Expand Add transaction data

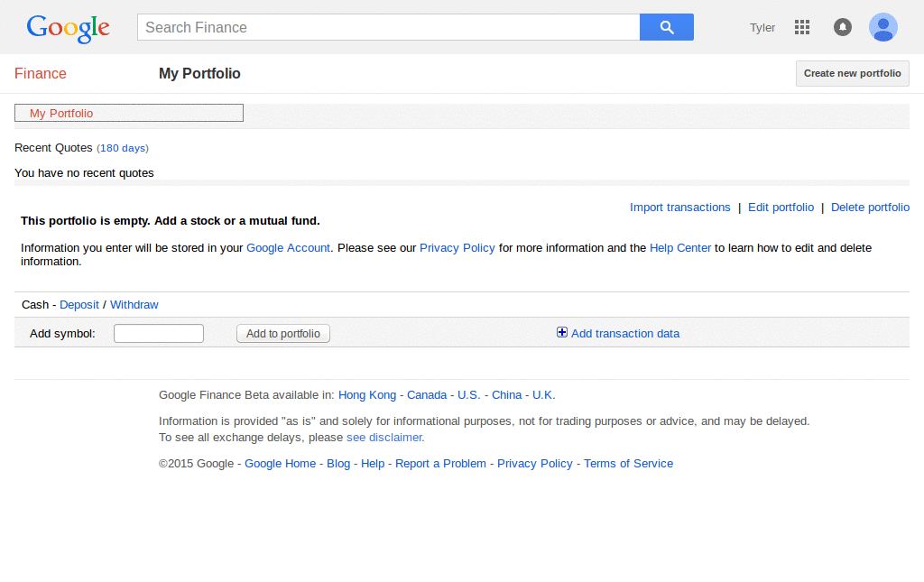[625, 334]
